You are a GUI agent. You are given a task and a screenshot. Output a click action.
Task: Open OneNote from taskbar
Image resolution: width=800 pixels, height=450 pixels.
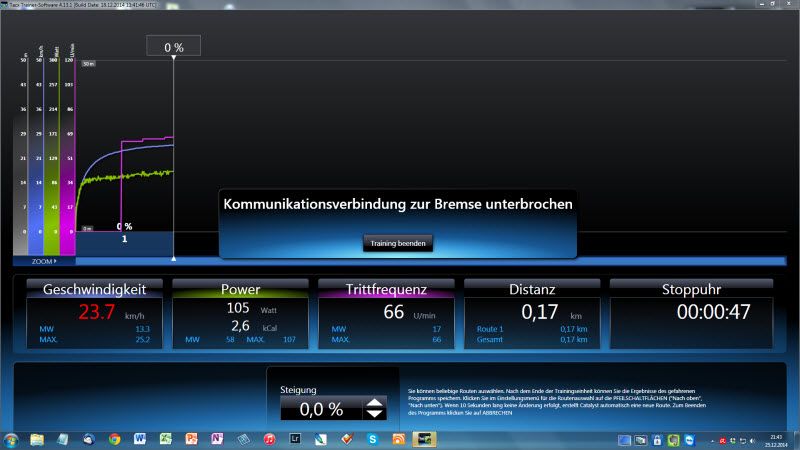point(217,439)
